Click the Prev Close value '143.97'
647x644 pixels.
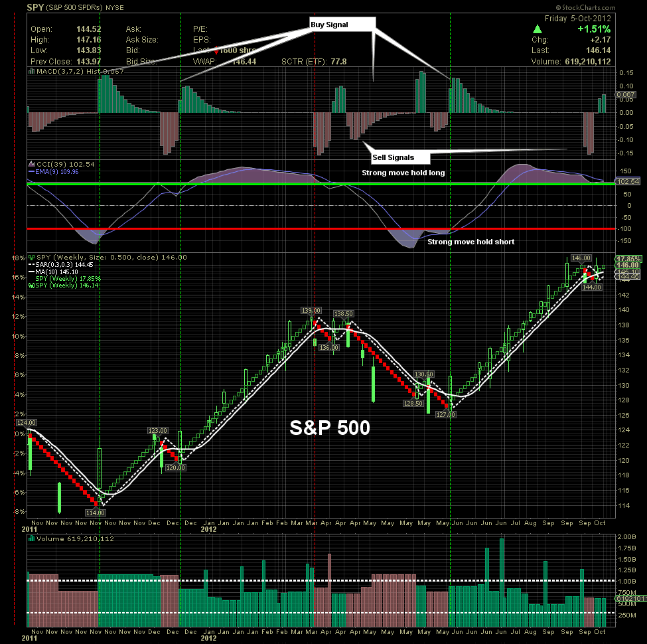pyautogui.click(x=89, y=62)
